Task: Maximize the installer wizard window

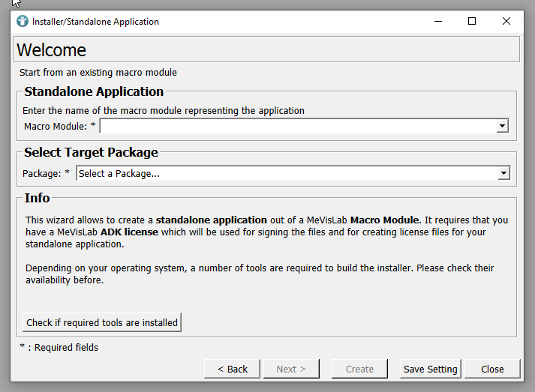Action: coord(472,22)
